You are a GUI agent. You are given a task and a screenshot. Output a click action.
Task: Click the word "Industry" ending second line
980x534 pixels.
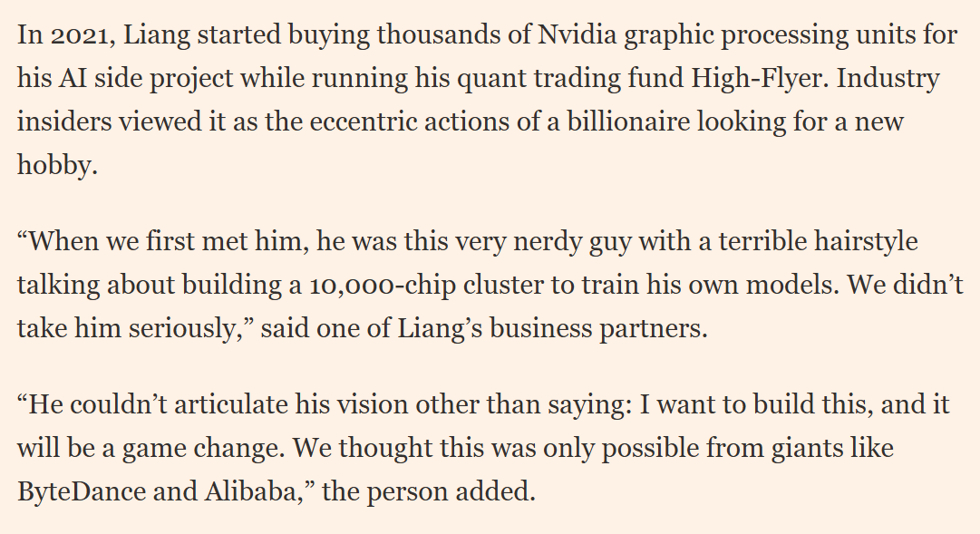coord(888,80)
